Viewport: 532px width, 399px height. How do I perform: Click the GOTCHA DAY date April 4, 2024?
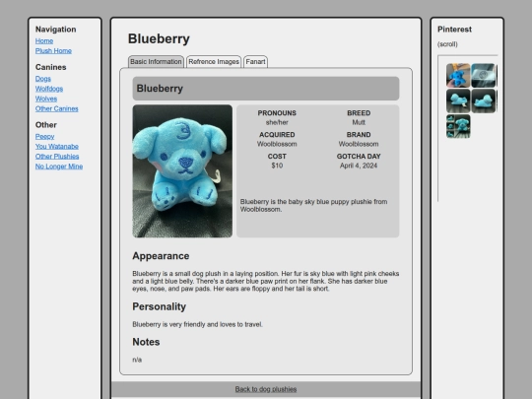click(359, 166)
